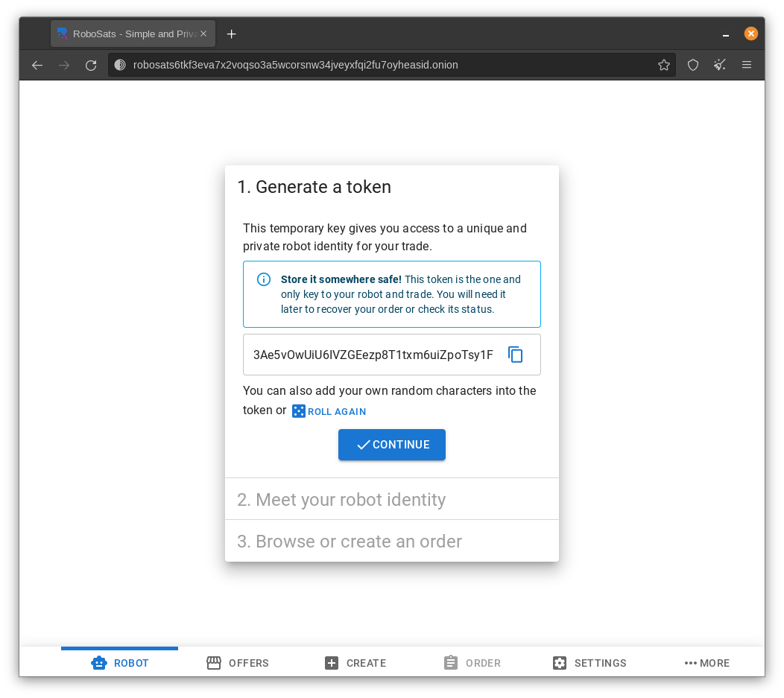Select the Robot tab icon in bottom navigation

tap(99, 662)
